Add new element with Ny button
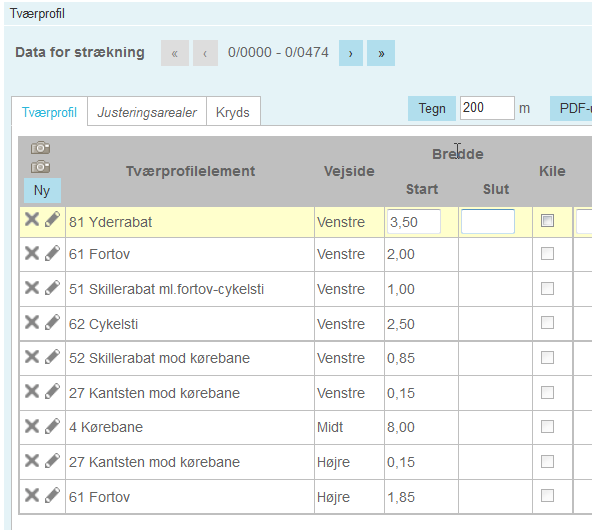This screenshot has height=530, width=592. tap(42, 191)
